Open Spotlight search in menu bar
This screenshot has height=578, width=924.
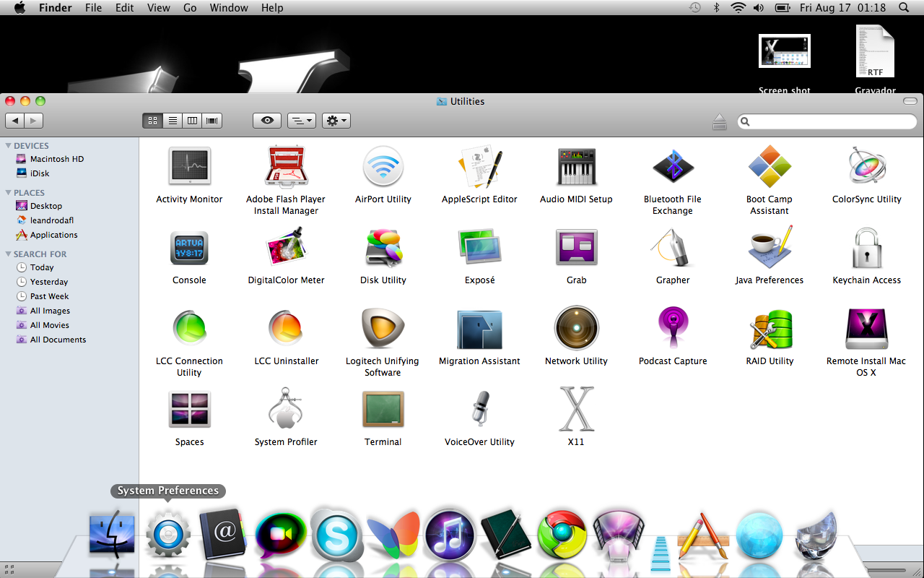point(904,8)
